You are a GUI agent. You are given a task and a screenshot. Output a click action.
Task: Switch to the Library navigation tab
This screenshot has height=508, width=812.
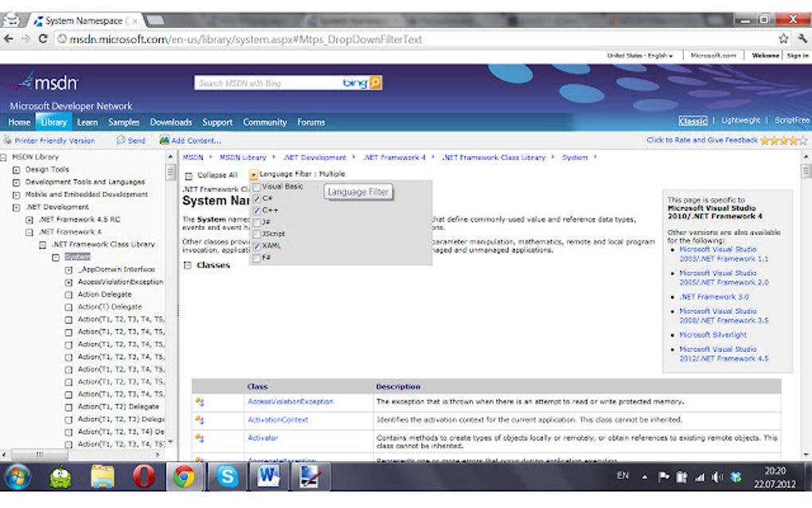pyautogui.click(x=53, y=122)
